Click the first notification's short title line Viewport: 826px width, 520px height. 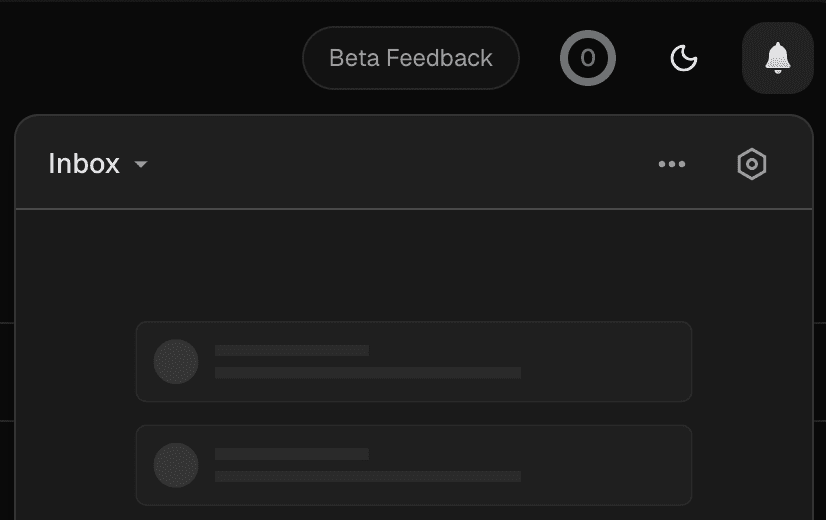pos(291,350)
